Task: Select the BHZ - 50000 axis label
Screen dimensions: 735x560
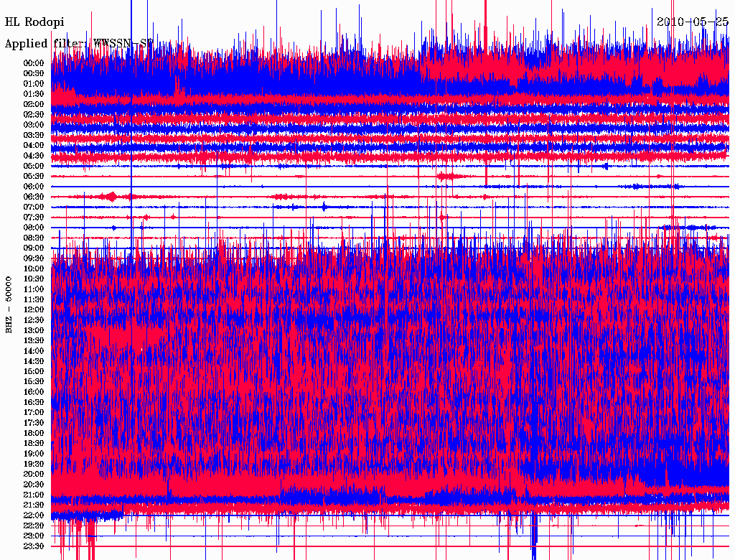Action: coord(9,304)
